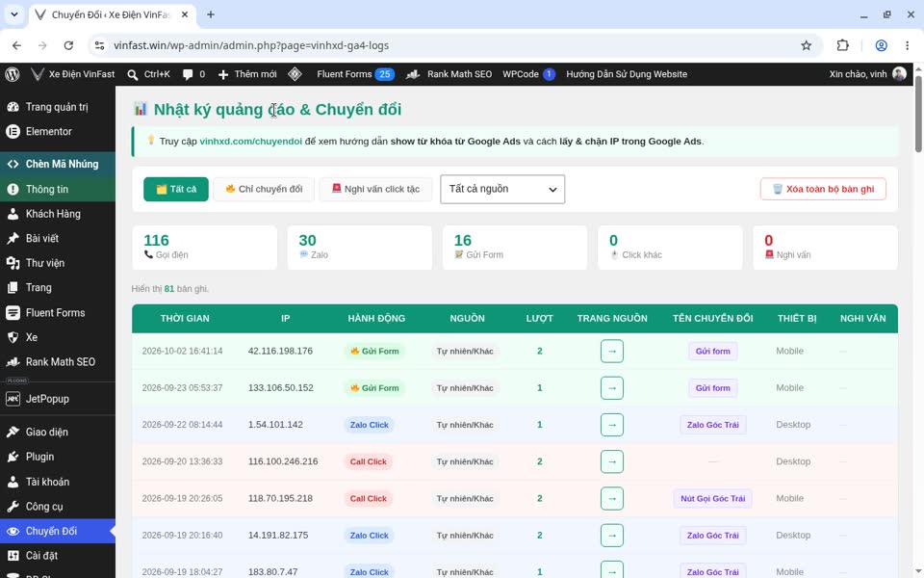Expand the tab search chevron
The image size is (924, 578).
click(x=14, y=14)
